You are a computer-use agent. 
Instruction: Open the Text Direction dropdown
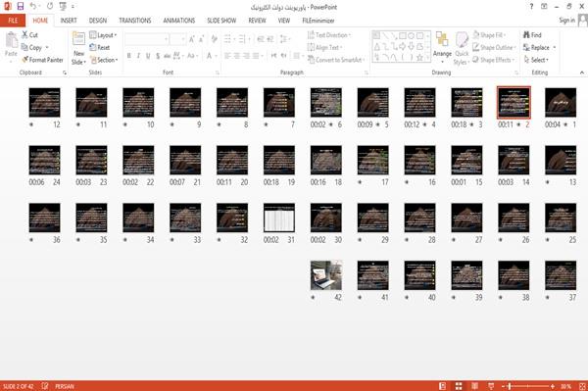(329, 35)
